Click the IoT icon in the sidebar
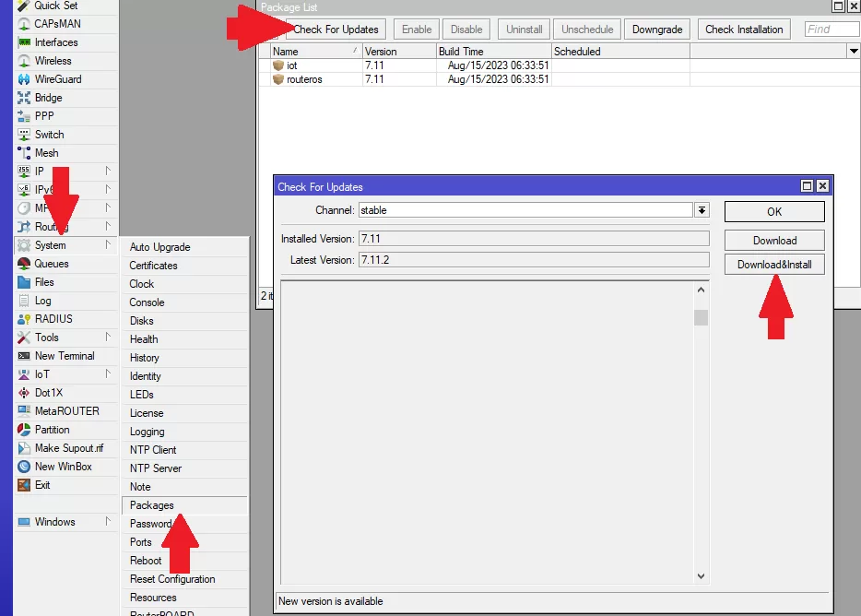The width and height of the screenshot is (861, 616). (x=24, y=374)
